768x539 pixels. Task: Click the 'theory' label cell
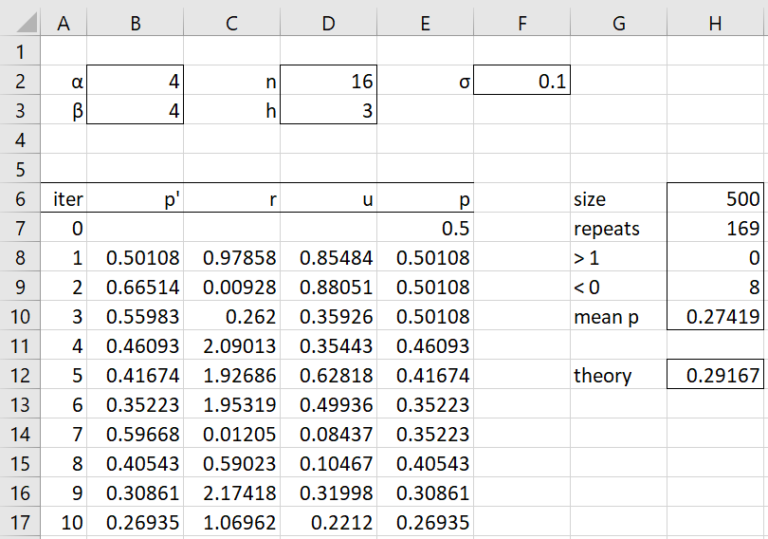coord(619,375)
